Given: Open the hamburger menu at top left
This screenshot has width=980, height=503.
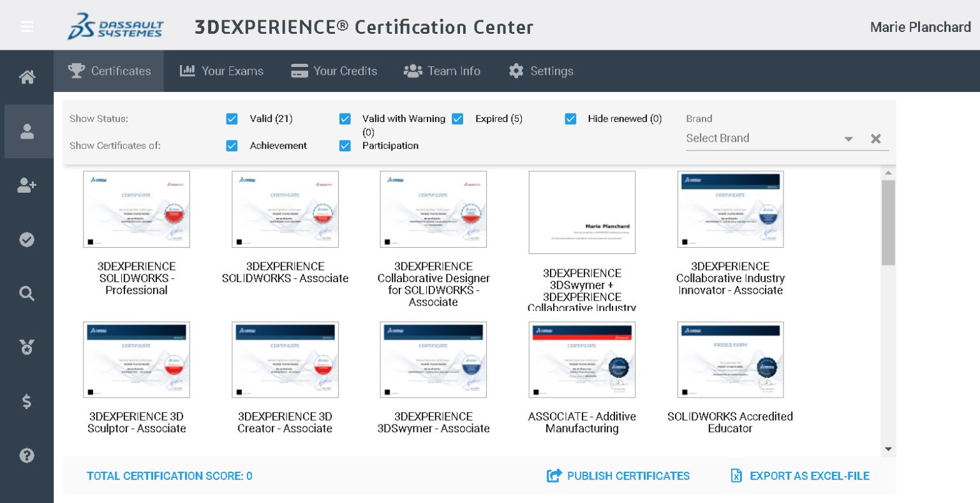Looking at the screenshot, I should tap(26, 26).
